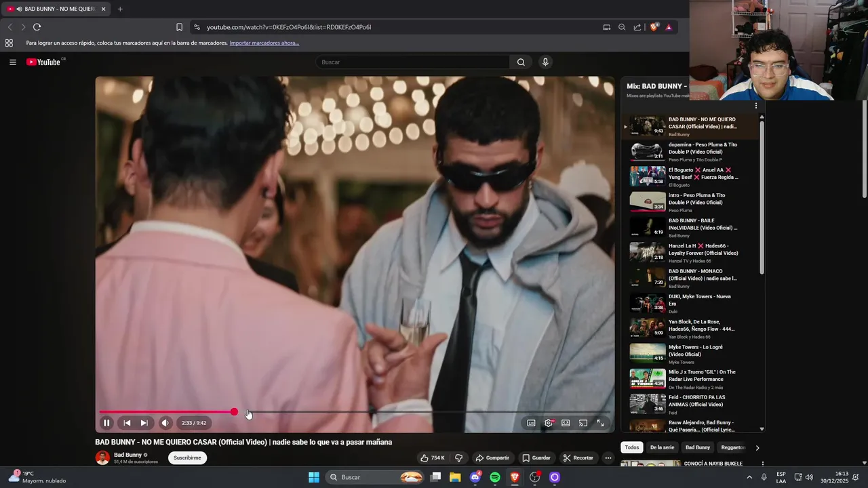Focus the YouTube Buscar search field
Image resolution: width=868 pixels, height=488 pixels.
[x=412, y=62]
